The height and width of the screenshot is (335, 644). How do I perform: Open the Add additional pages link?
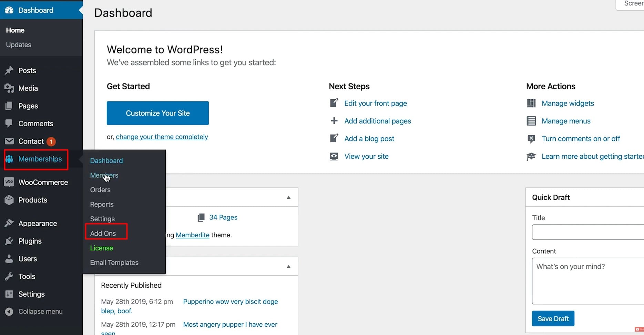[378, 121]
